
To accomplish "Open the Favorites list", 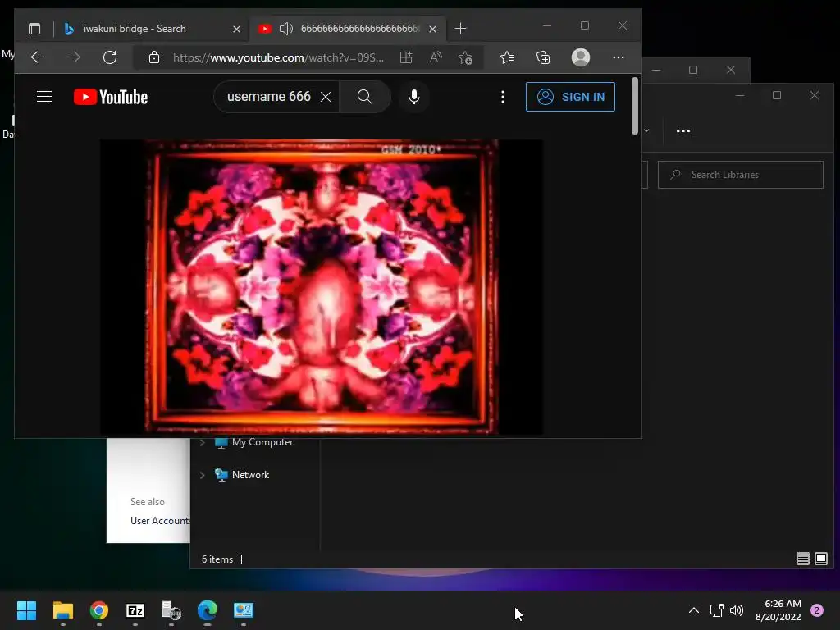I will [507, 57].
